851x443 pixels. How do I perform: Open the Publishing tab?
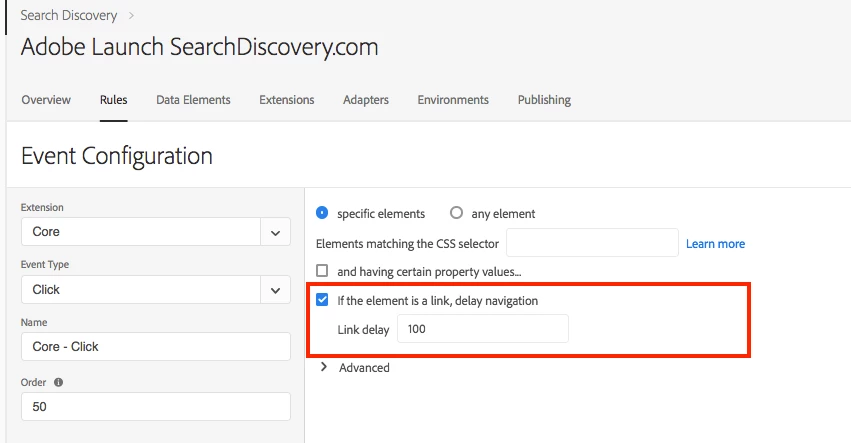pos(544,100)
